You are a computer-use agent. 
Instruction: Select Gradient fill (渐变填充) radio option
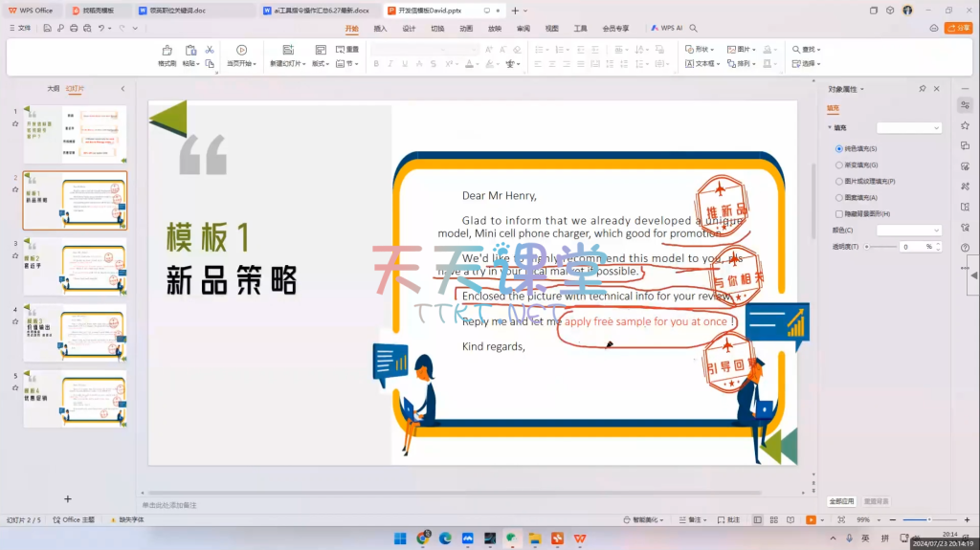839,165
